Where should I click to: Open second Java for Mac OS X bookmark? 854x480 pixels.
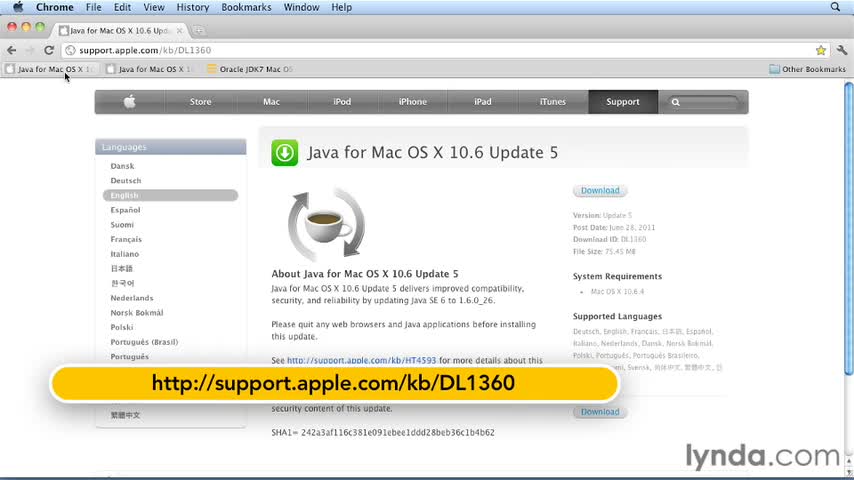click(149, 69)
